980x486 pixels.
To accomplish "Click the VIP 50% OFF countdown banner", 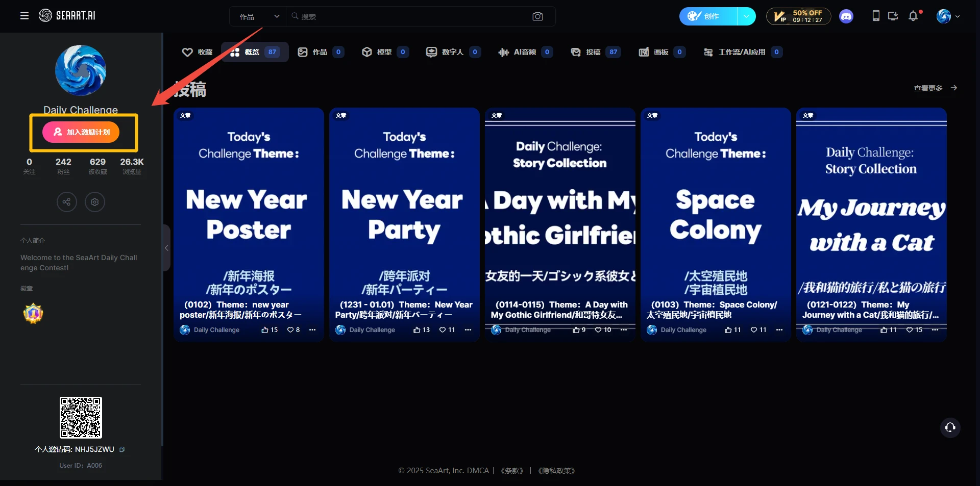I will tap(799, 16).
